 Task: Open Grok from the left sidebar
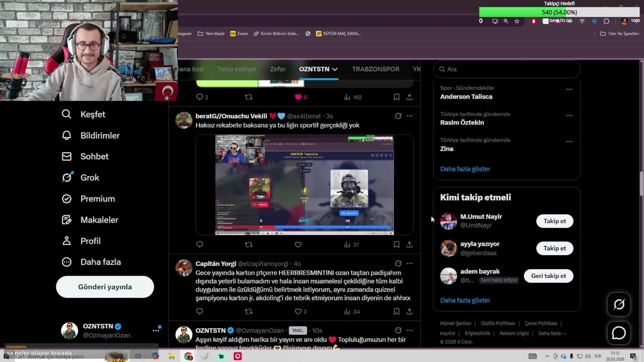(80, 177)
